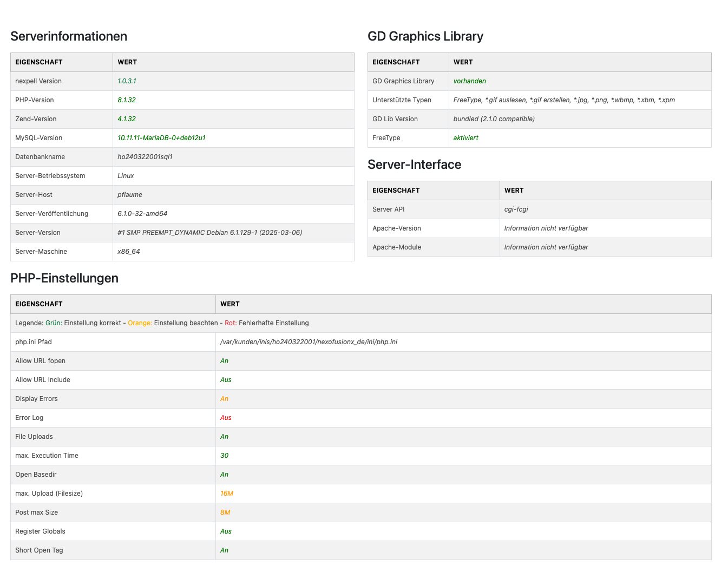Click the Server-Version Debian kernel string

click(209, 233)
